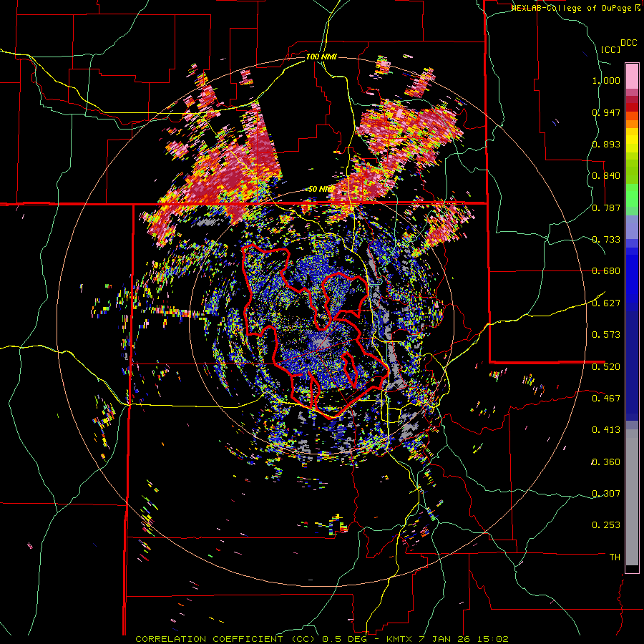Pick the bright green band of color bar
644x644 pixels.
coord(632,195)
